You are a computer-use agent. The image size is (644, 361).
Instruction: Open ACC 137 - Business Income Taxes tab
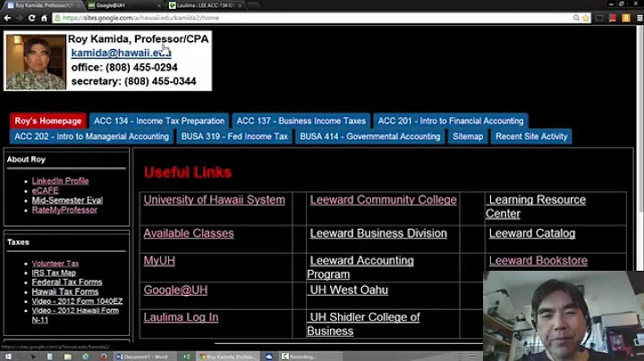[x=301, y=121]
